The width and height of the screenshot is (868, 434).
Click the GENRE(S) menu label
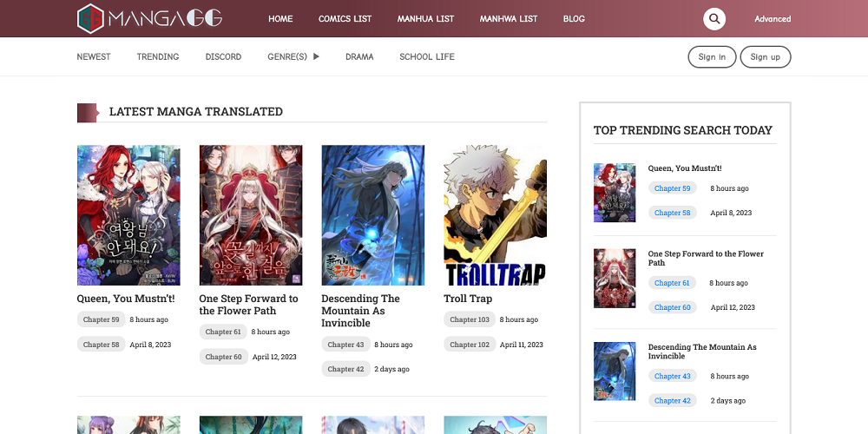click(x=286, y=56)
